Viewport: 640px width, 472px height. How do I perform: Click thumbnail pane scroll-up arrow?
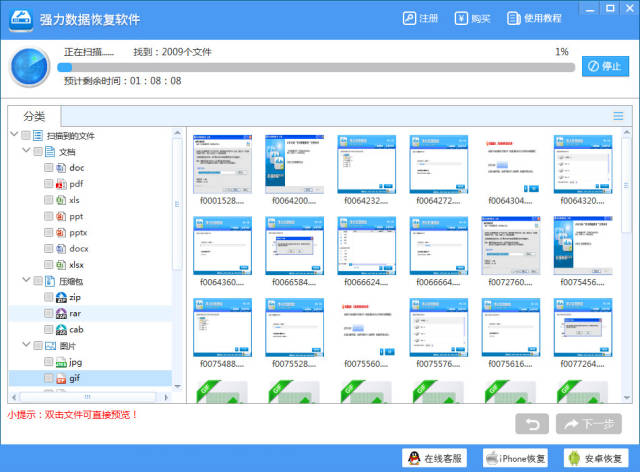pos(627,132)
